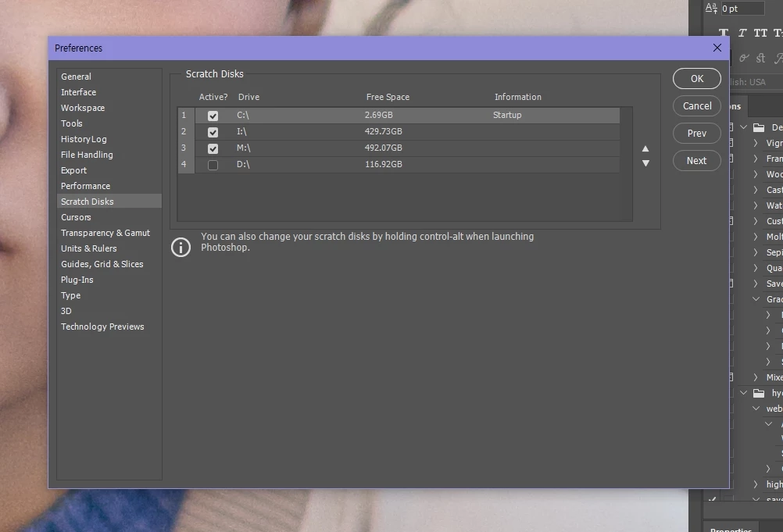The image size is (783, 532).
Task: Click the 492.07GB free space value
Action: pos(383,148)
